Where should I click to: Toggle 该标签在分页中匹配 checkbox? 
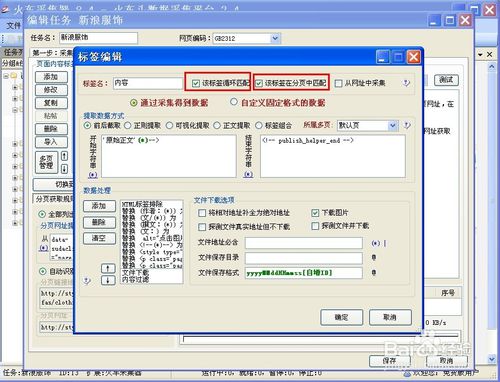point(259,83)
